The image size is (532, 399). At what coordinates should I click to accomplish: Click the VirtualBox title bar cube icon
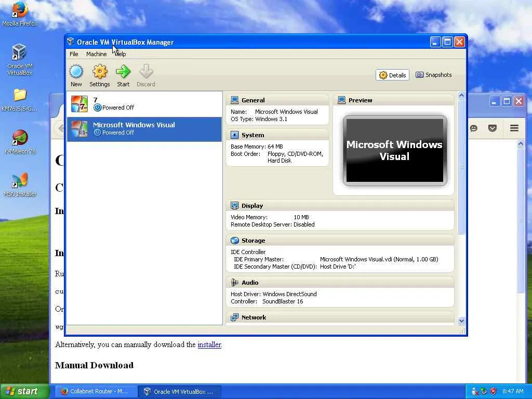pos(71,42)
